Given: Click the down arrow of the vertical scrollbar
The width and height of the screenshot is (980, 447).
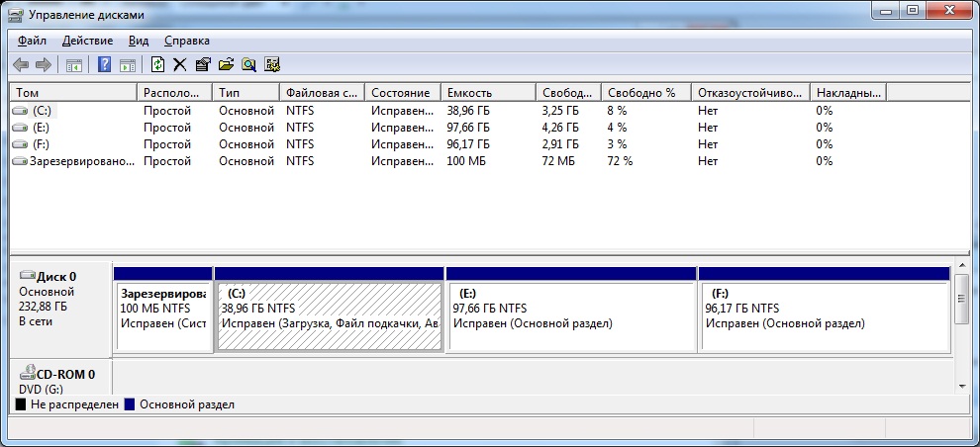Looking at the screenshot, I should [961, 383].
